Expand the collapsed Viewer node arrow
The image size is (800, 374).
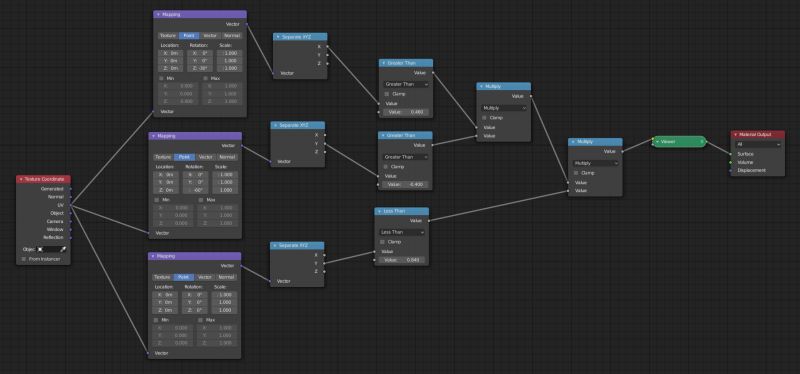coord(657,142)
